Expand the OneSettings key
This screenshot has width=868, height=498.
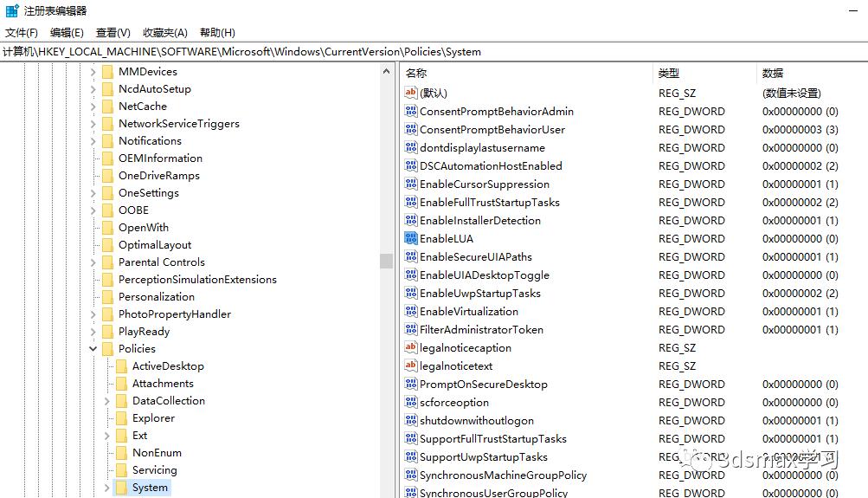click(x=93, y=193)
